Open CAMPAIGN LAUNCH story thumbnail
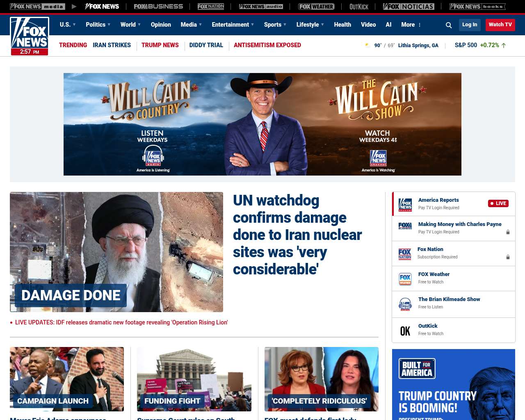525x420 pixels. click(67, 379)
